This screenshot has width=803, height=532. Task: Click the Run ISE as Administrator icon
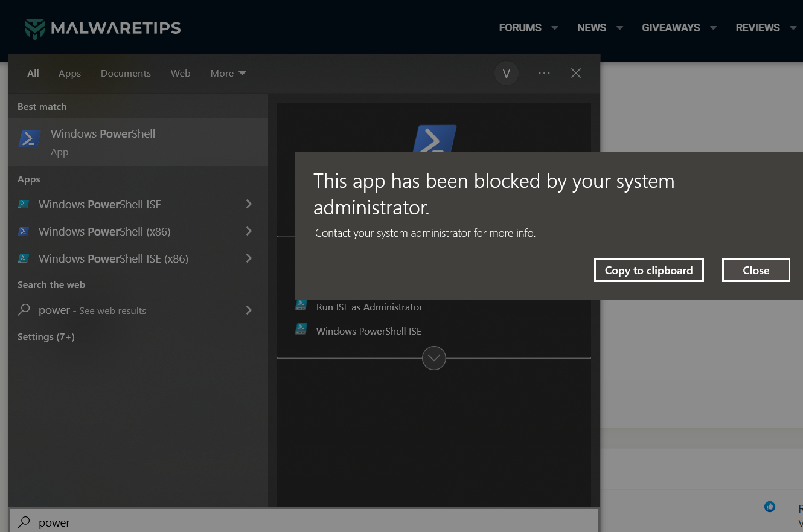(301, 306)
